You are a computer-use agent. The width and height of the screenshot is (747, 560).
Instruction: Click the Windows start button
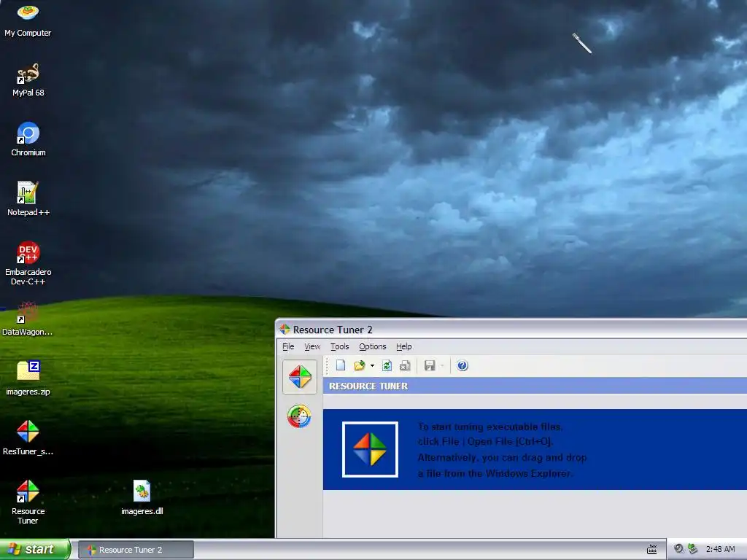click(35, 549)
